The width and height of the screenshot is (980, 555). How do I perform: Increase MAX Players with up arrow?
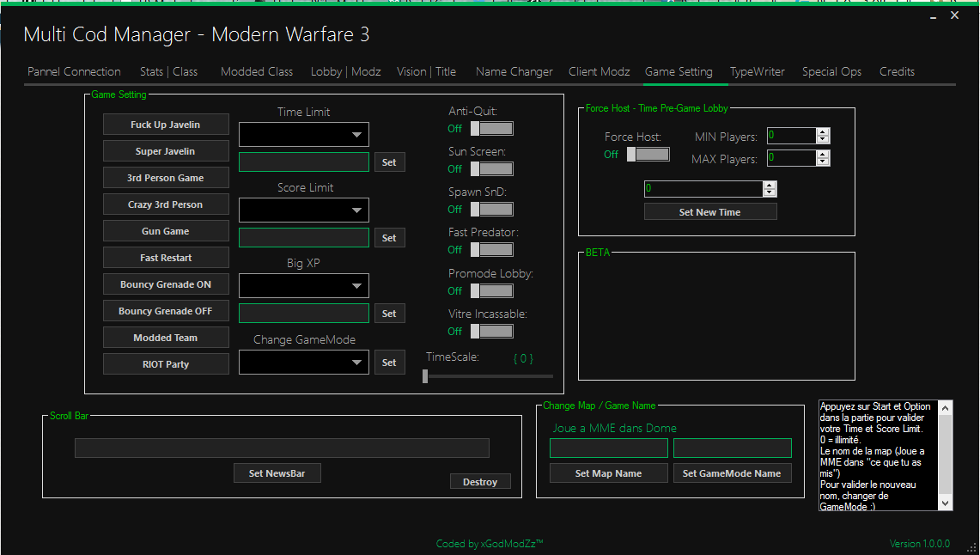pyautogui.click(x=823, y=155)
